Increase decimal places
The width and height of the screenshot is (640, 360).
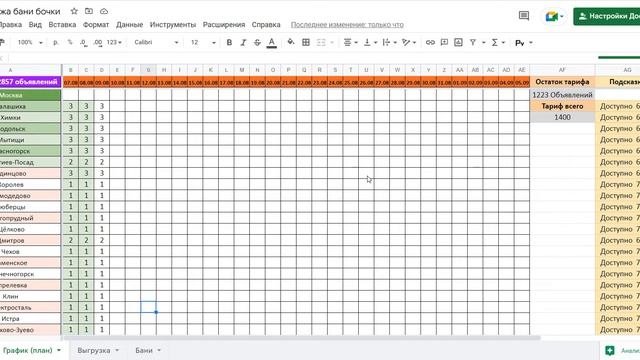point(98,42)
